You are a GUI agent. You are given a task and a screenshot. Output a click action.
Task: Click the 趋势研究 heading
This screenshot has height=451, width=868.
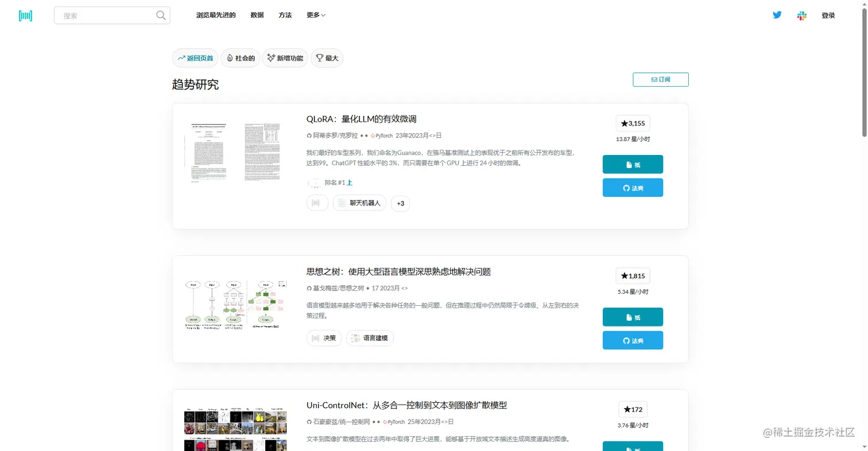196,84
